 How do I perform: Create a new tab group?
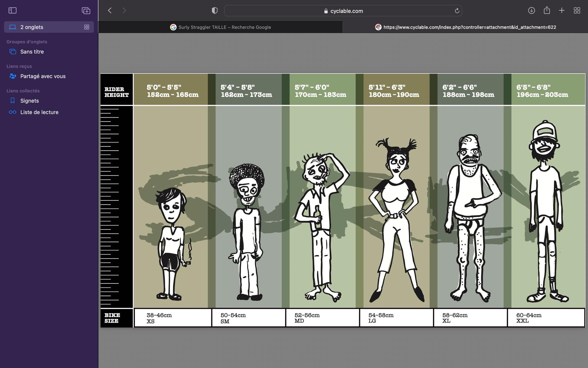coord(86,11)
